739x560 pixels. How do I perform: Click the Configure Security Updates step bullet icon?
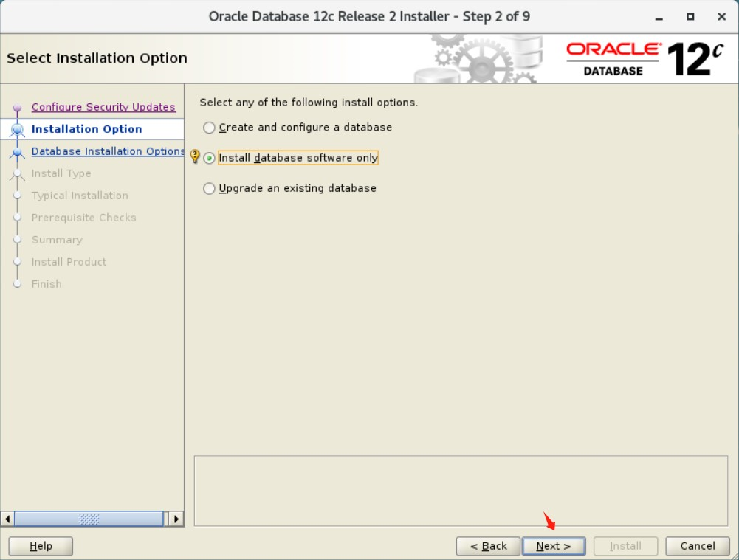[x=18, y=108]
